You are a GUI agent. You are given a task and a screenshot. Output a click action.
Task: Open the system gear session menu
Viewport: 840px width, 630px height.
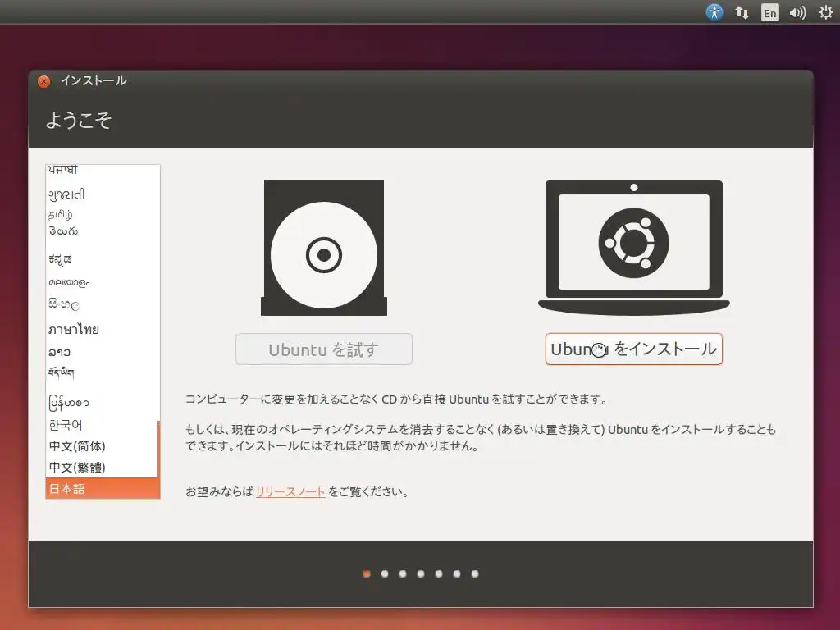pos(825,12)
